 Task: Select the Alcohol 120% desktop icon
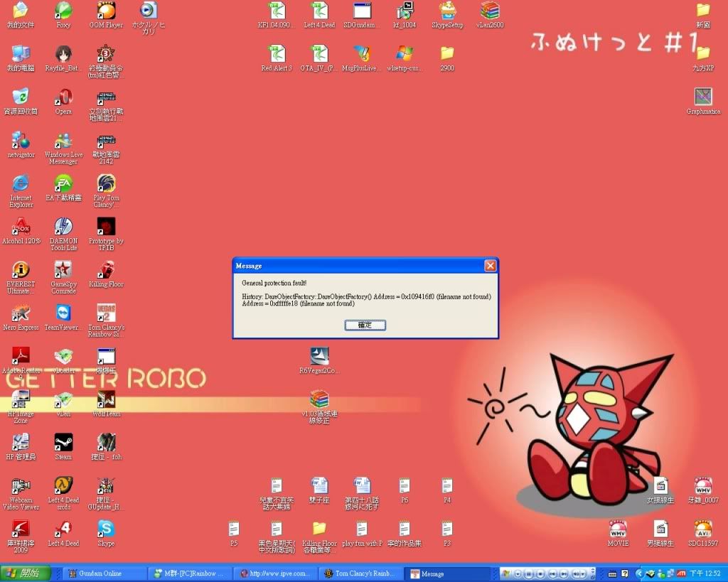(21, 227)
